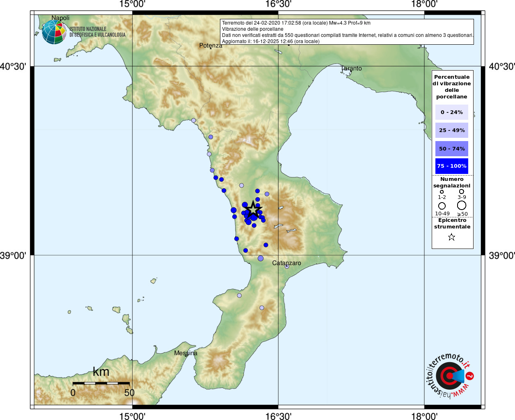Click the INGV globe logo
Image resolution: width=515 pixels, height=420 pixels.
coord(54,32)
